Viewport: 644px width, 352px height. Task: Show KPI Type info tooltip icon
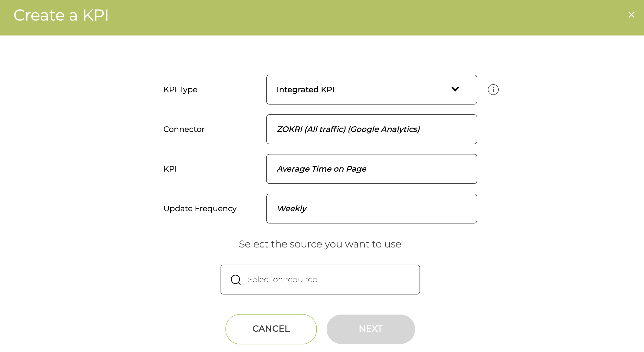pos(493,90)
